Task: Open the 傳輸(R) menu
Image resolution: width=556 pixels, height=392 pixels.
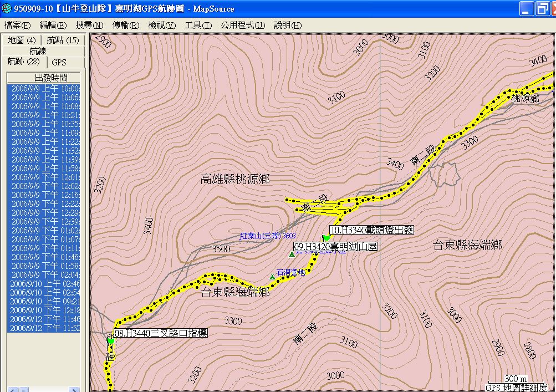Action: pyautogui.click(x=126, y=25)
